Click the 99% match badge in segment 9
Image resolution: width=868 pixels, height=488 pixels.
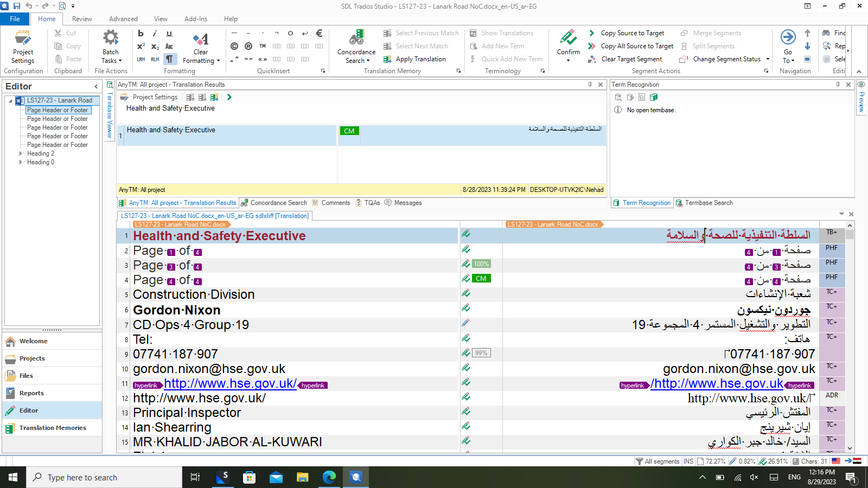[x=481, y=353]
